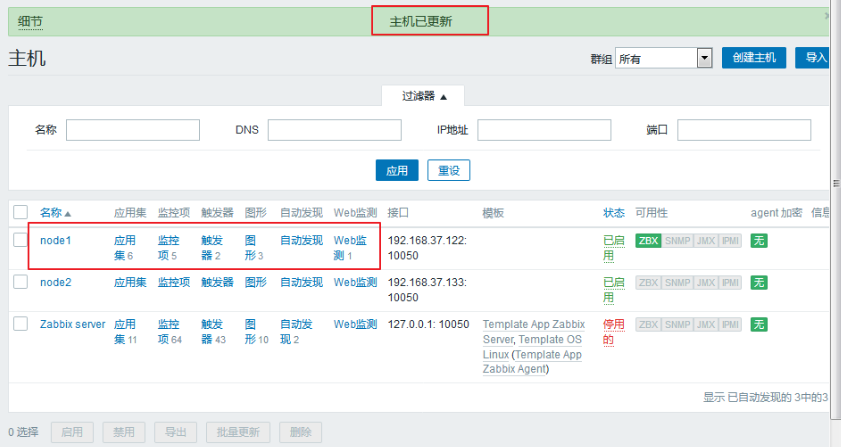Open node2 自动发现 link
Screen dimensions: 841x447
[x=301, y=282]
